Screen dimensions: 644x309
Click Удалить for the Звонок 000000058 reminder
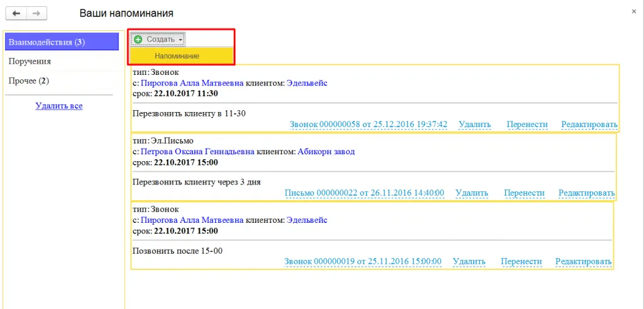[474, 124]
